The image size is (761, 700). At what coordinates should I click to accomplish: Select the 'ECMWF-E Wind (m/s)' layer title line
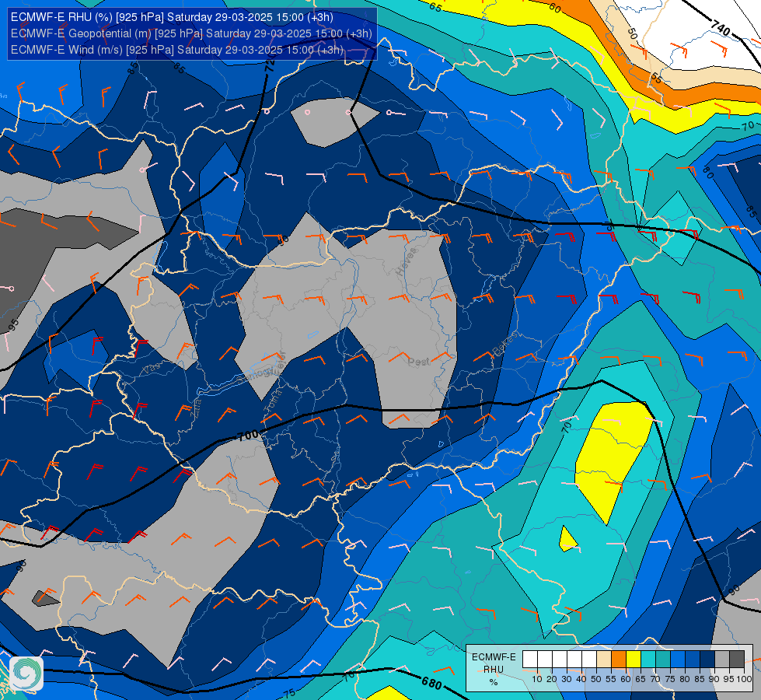177,50
